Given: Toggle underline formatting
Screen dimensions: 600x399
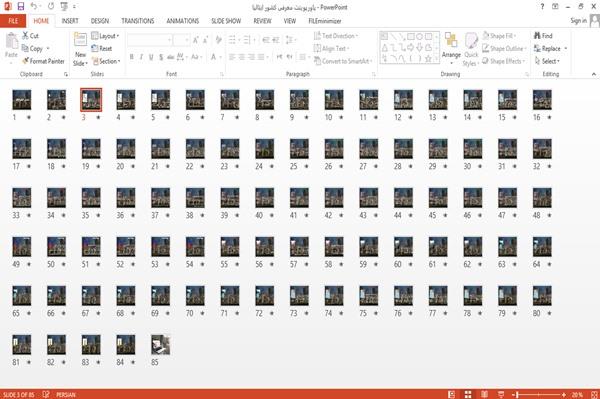Looking at the screenshot, I should click(151, 57).
